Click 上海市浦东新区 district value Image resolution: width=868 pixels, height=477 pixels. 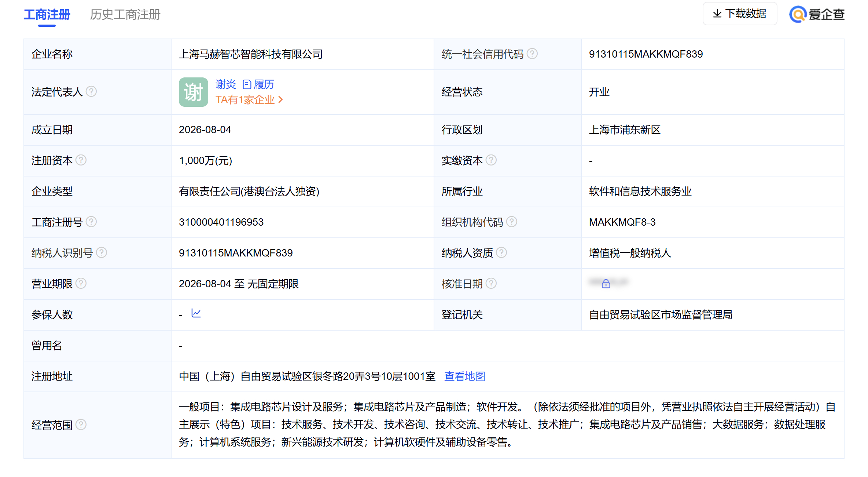pos(625,130)
